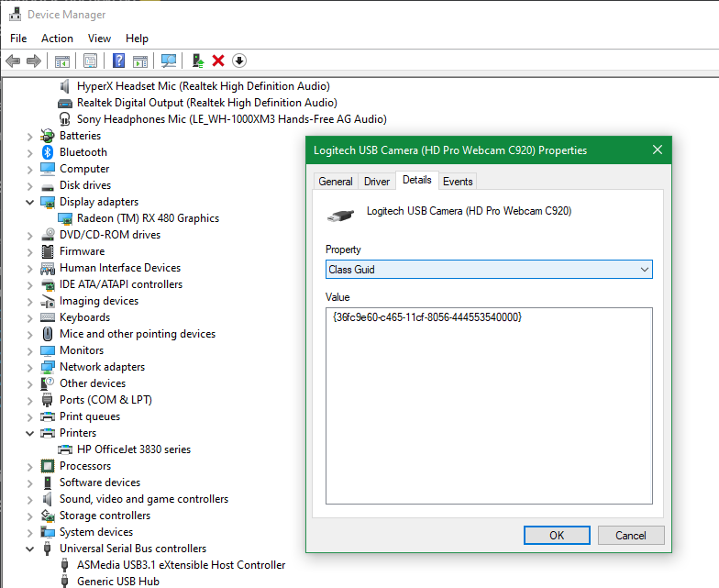This screenshot has width=719, height=588.
Task: Open the Action menu
Action: pyautogui.click(x=57, y=39)
